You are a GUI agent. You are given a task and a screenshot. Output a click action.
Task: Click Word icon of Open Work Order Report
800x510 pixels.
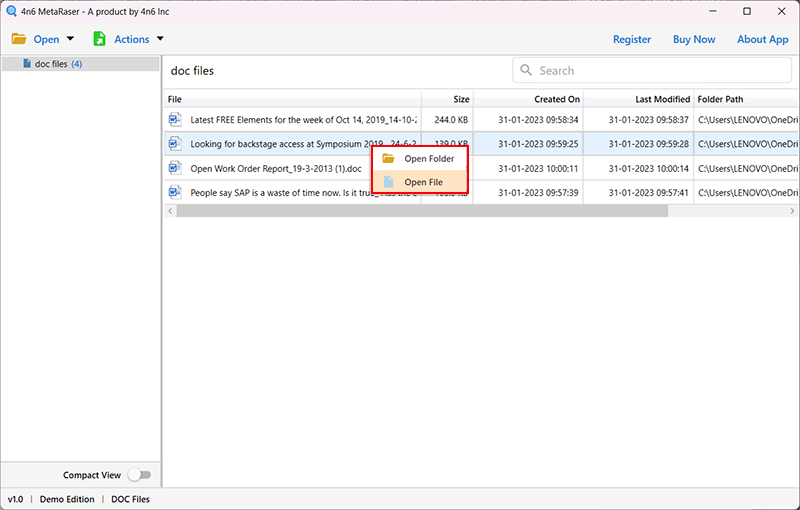pos(175,168)
